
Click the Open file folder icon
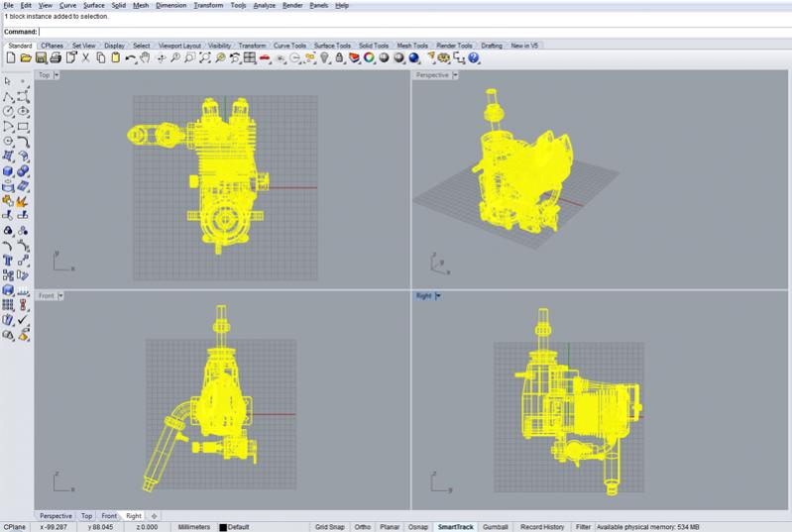(26, 58)
